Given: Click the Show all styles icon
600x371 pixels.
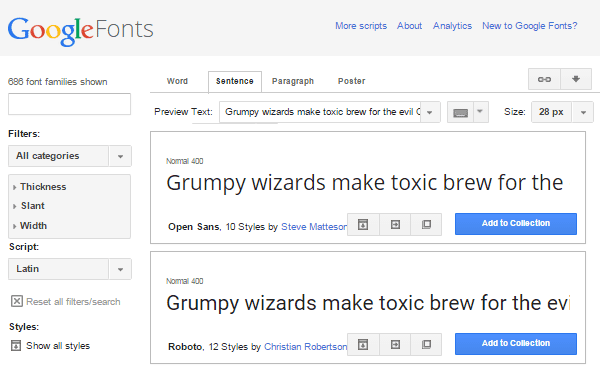Looking at the screenshot, I should tap(16, 346).
